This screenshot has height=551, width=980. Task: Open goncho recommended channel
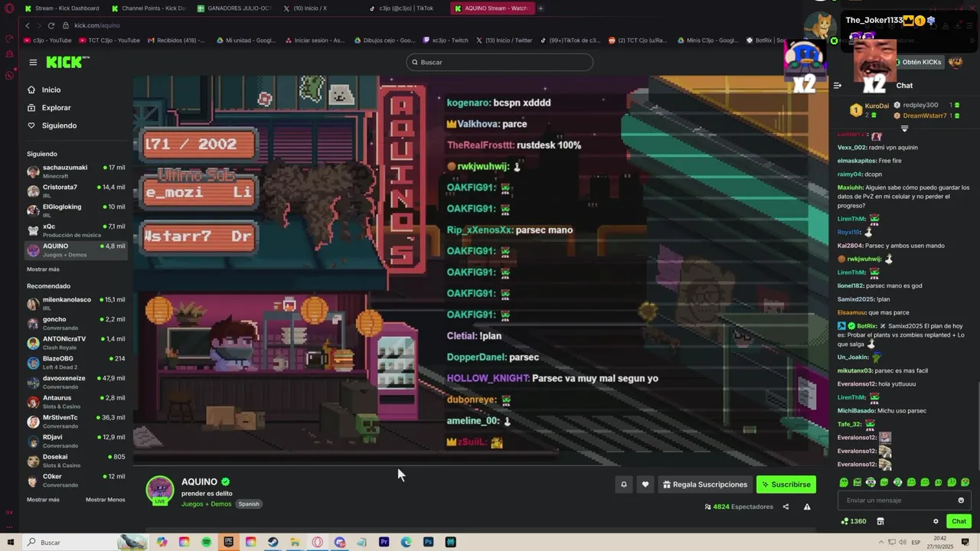tap(76, 323)
